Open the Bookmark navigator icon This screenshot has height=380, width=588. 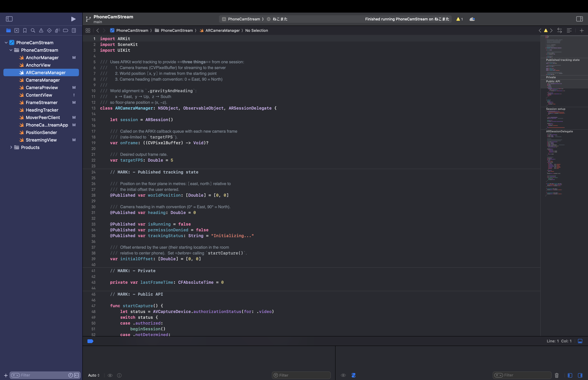point(25,31)
